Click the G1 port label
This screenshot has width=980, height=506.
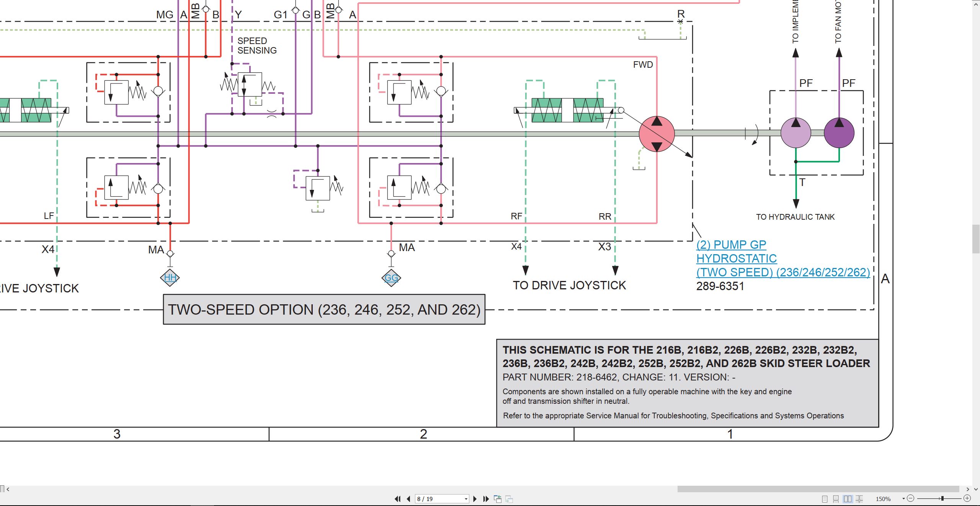[x=281, y=15]
